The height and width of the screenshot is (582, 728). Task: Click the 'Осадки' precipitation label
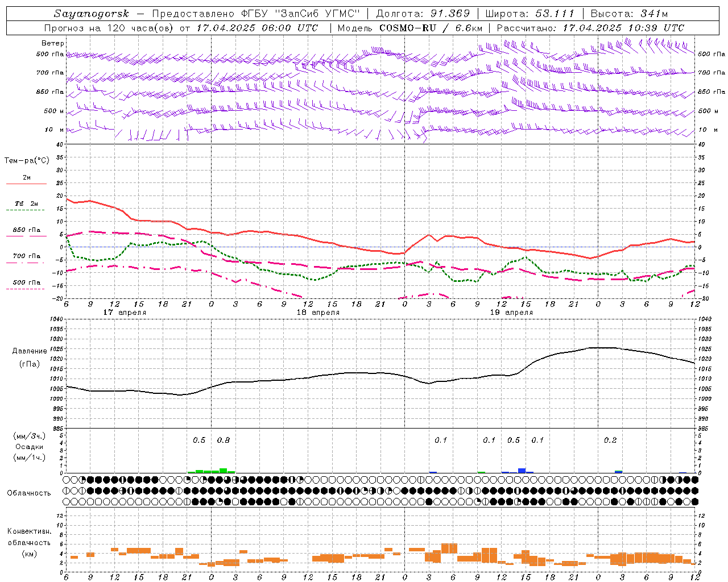(29, 447)
